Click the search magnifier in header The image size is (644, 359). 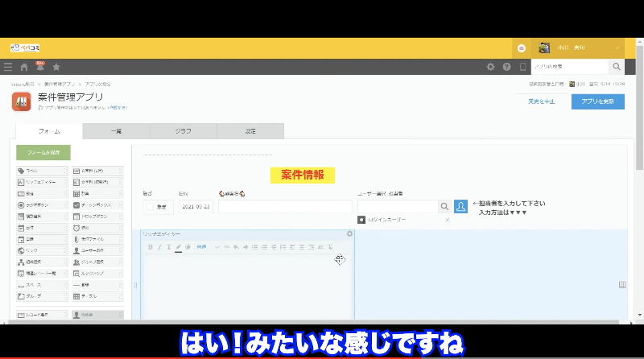(617, 67)
